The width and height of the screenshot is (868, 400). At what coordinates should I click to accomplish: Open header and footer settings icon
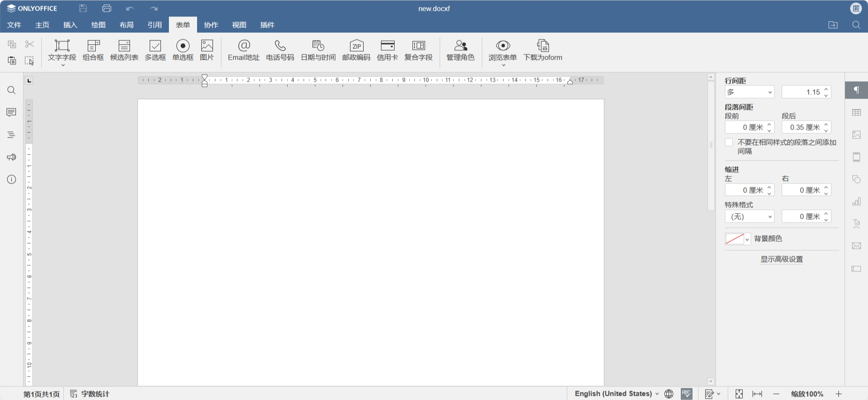pyautogui.click(x=856, y=157)
